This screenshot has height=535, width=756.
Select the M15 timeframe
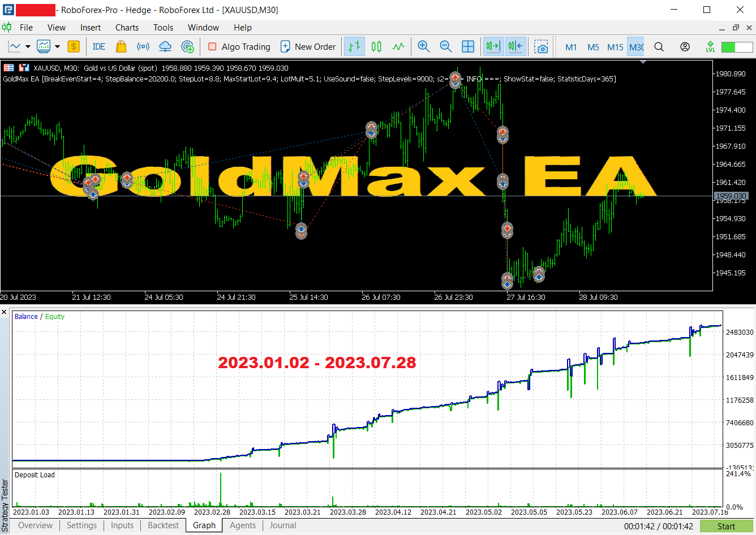pos(615,47)
